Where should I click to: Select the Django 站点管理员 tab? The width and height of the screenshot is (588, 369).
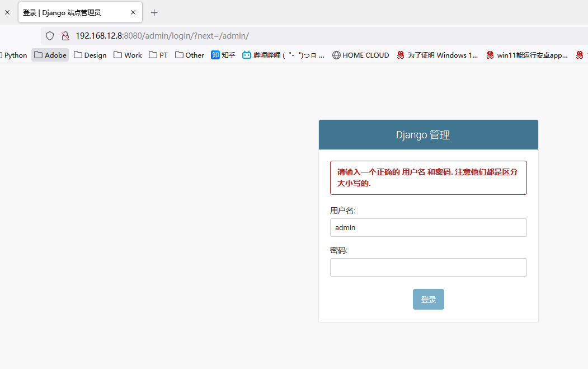point(80,12)
